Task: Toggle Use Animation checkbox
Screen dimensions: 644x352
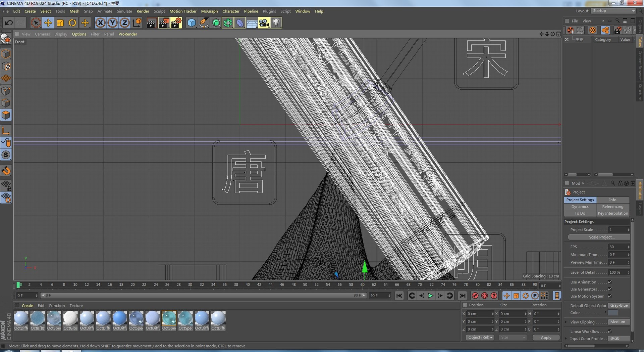Action: tap(610, 282)
